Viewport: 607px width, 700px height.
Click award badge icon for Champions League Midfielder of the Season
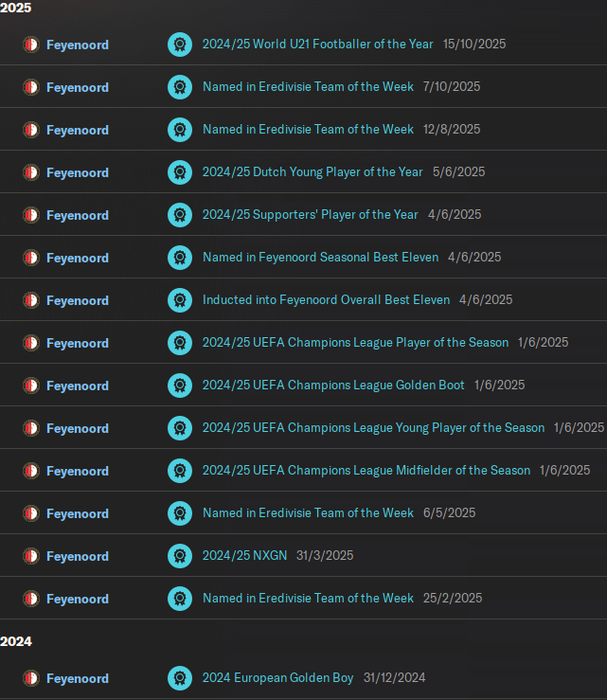tap(180, 471)
